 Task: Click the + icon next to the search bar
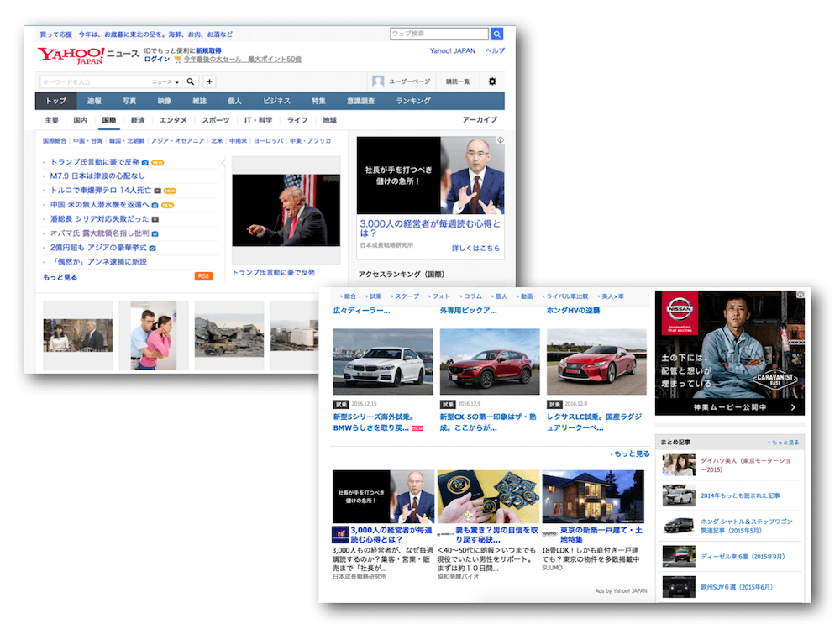tap(208, 81)
